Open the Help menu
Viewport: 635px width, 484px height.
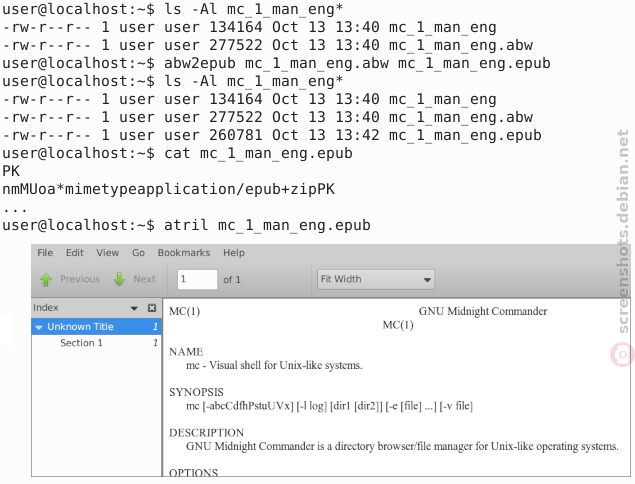point(234,253)
